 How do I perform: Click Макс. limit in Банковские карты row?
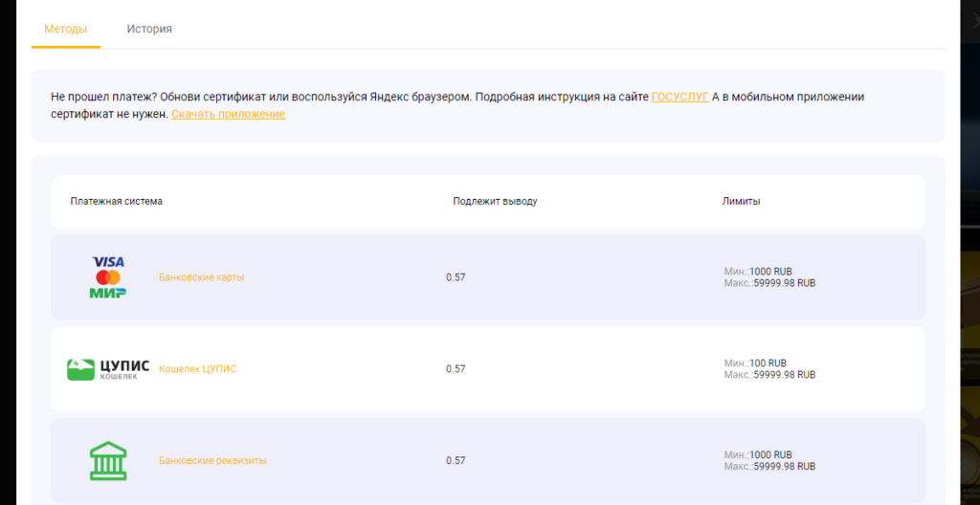[770, 283]
